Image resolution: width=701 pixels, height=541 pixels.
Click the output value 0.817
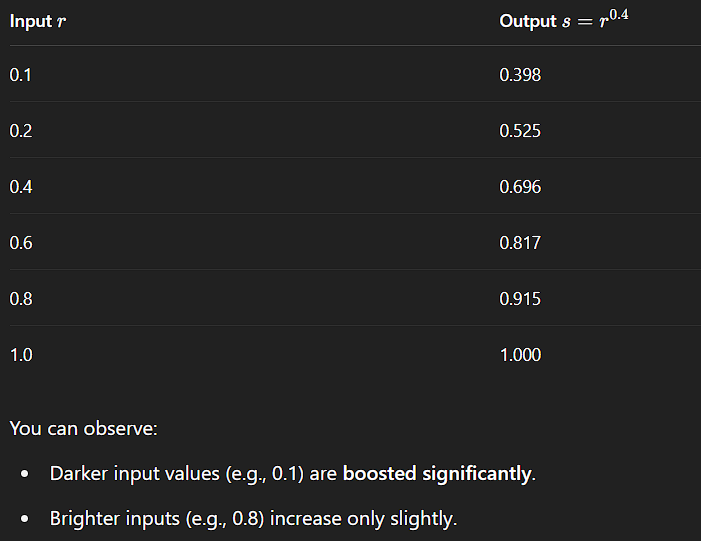click(520, 243)
